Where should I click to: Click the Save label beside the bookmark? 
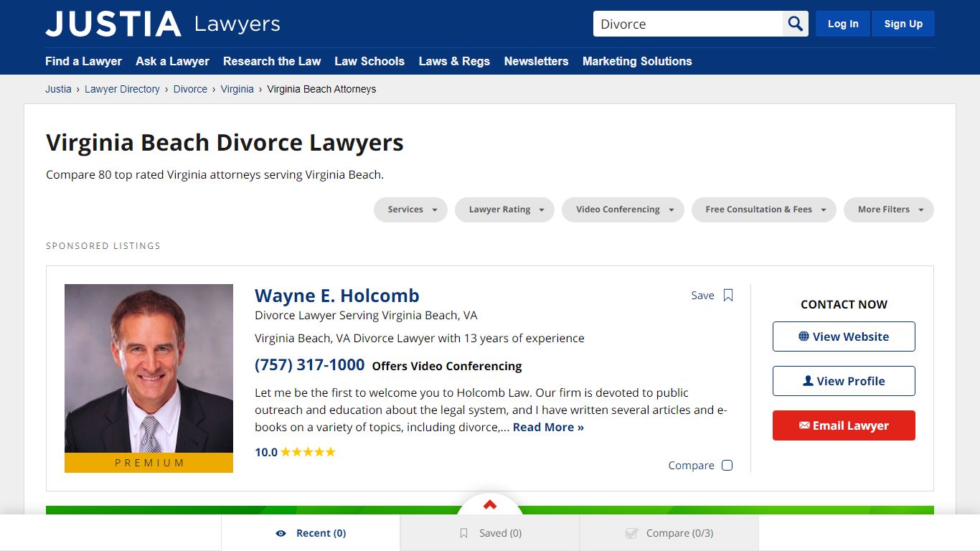(x=702, y=296)
